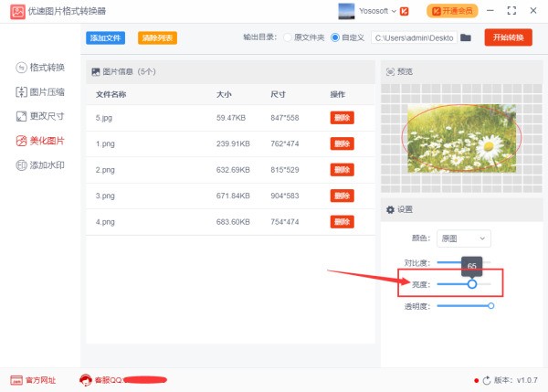Click 添加文件 to add files

(x=107, y=38)
